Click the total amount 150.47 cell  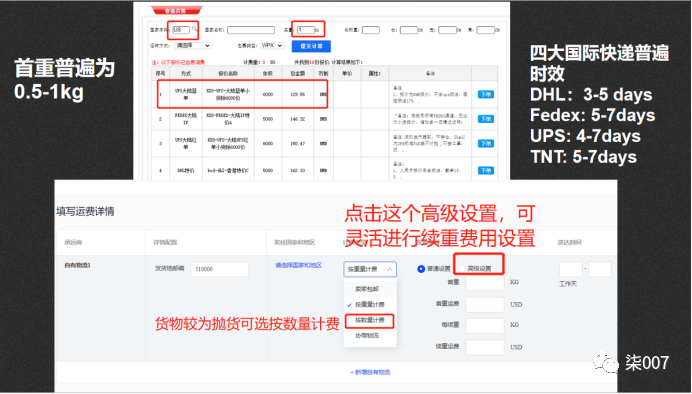click(297, 143)
